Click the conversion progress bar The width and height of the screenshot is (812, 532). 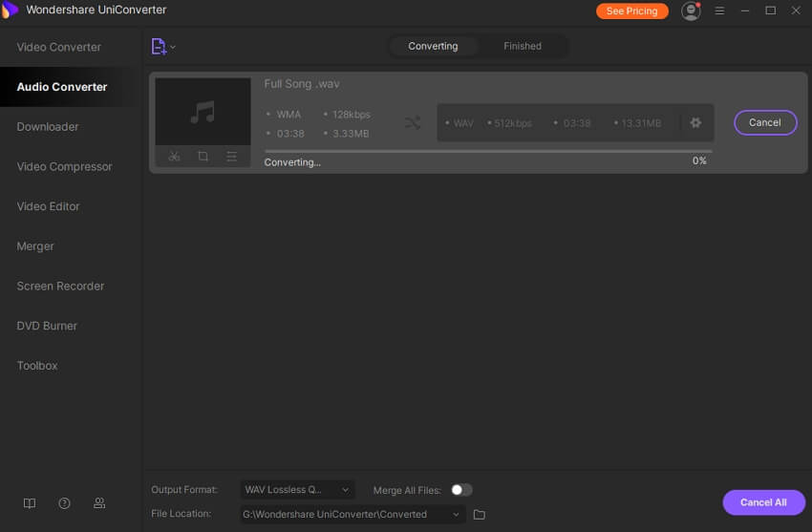tap(488, 151)
